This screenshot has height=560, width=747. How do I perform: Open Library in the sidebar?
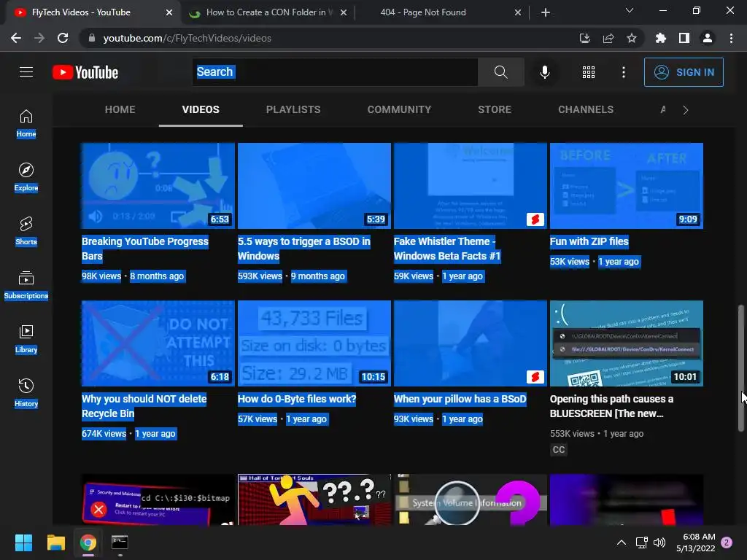(26, 339)
